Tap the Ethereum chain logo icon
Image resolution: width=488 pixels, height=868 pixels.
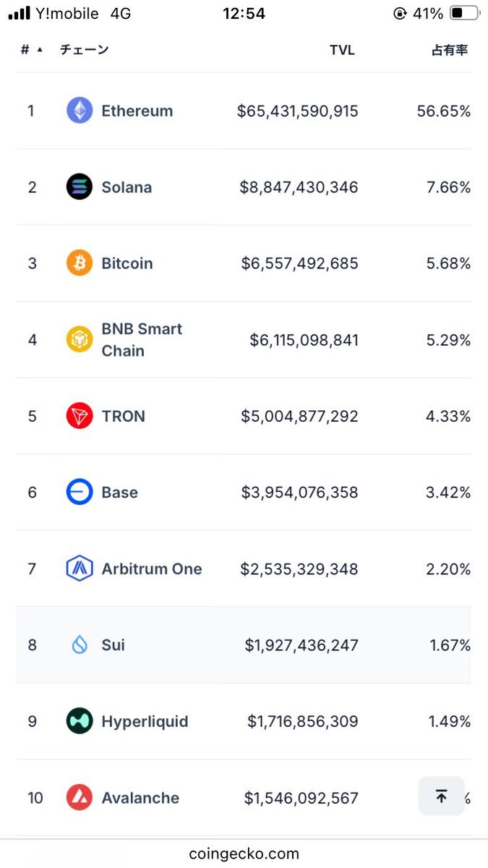(x=80, y=111)
